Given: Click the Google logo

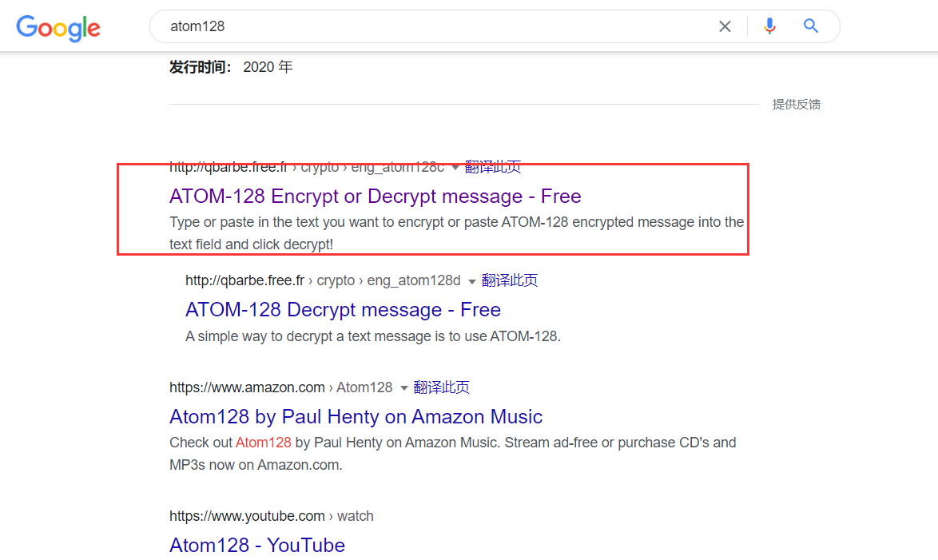Looking at the screenshot, I should (58, 27).
